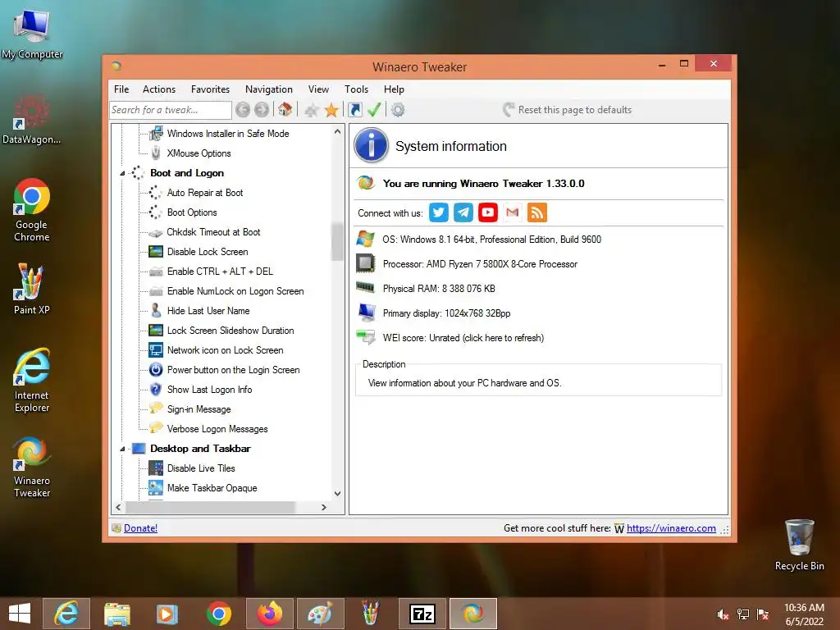Screen dimensions: 840x630
Task: Click WEI score to refresh
Action: tap(463, 338)
